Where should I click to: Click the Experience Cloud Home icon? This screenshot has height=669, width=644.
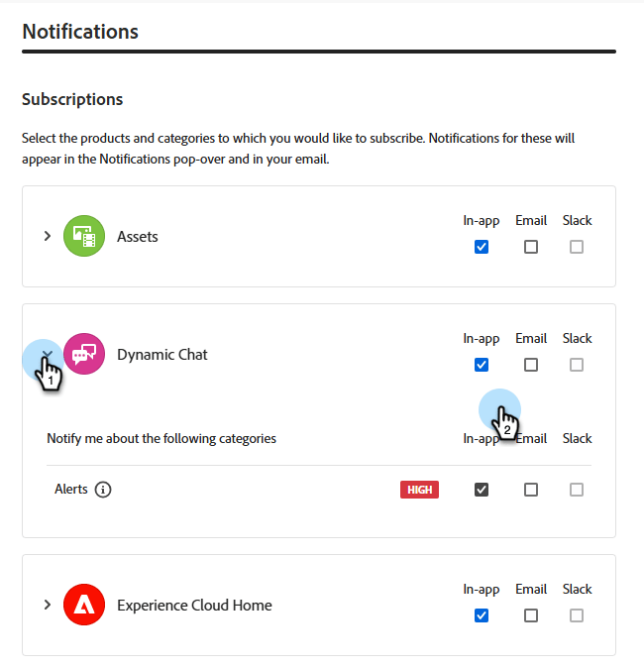coord(84,605)
